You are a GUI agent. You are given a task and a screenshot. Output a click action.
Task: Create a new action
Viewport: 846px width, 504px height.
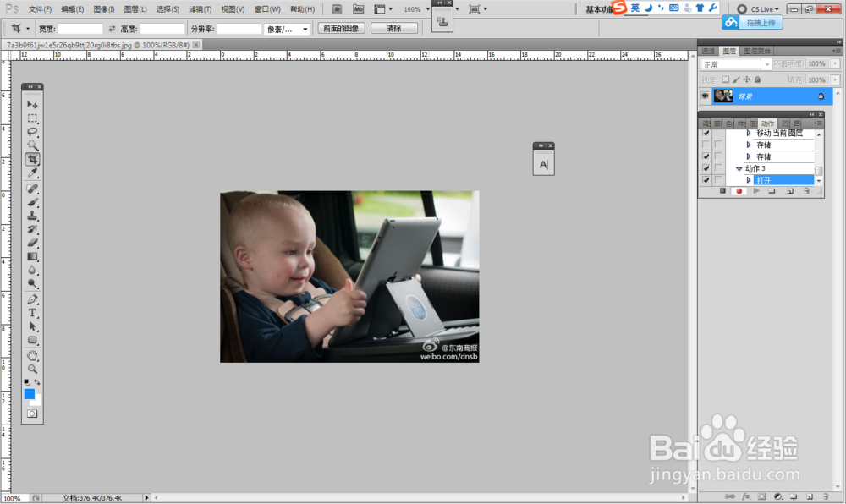click(790, 191)
